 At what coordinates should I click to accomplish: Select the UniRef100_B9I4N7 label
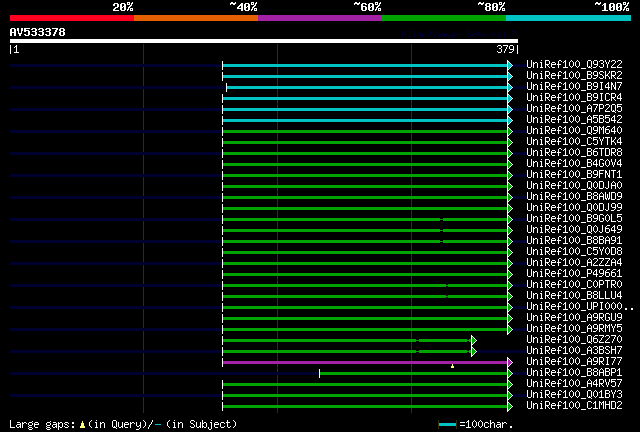(x=574, y=86)
